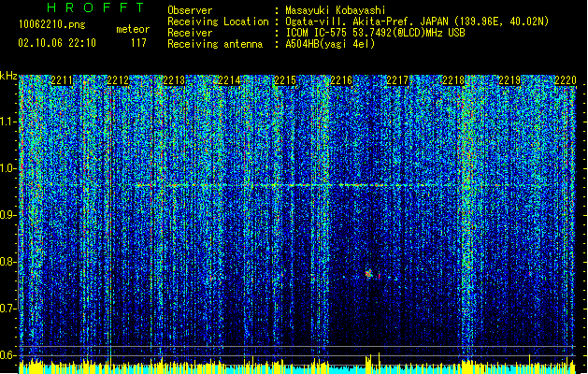Click the meteor count 117
Viewport: 588px width, 374px height.
pyautogui.click(x=138, y=43)
